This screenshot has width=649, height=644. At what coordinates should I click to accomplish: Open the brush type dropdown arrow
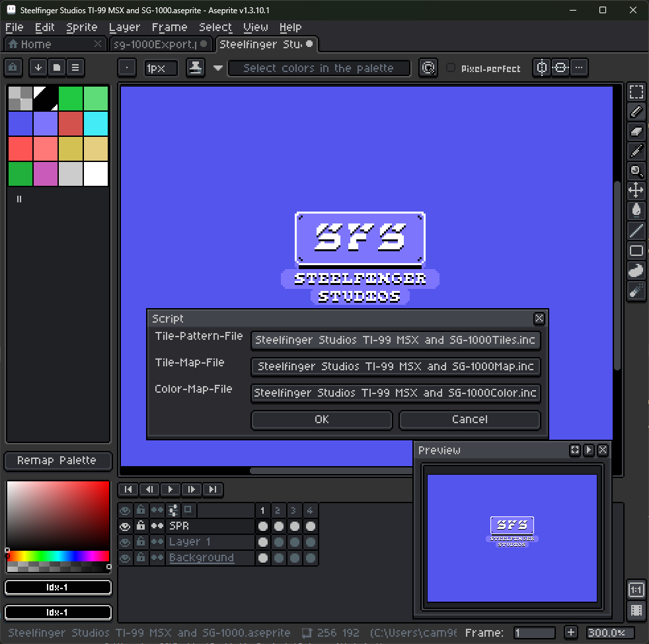tap(218, 67)
